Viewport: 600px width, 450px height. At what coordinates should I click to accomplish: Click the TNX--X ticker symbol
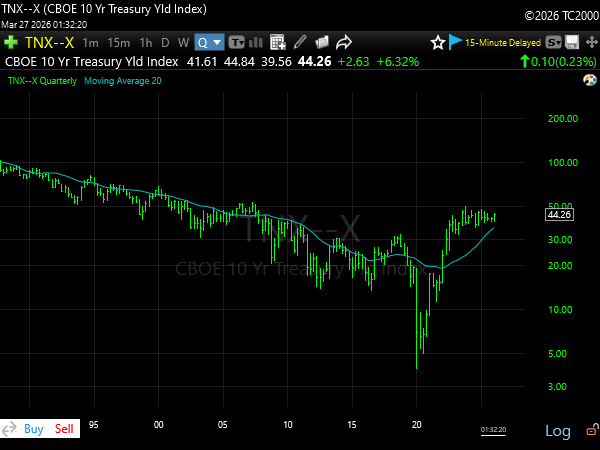49,42
